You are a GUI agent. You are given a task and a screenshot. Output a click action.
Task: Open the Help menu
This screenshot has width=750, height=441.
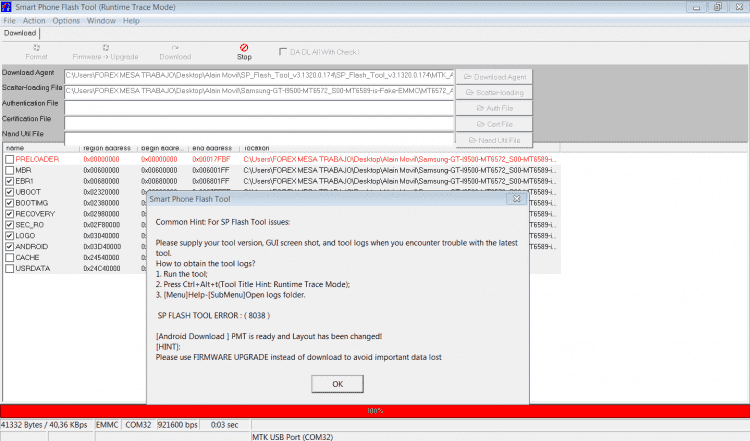(131, 21)
